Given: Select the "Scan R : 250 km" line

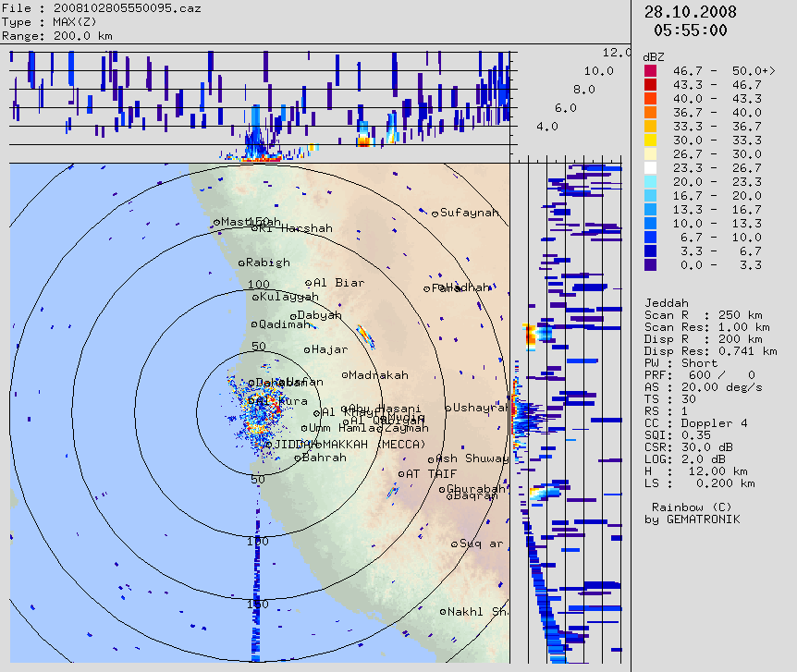Looking at the screenshot, I should pos(704,315).
